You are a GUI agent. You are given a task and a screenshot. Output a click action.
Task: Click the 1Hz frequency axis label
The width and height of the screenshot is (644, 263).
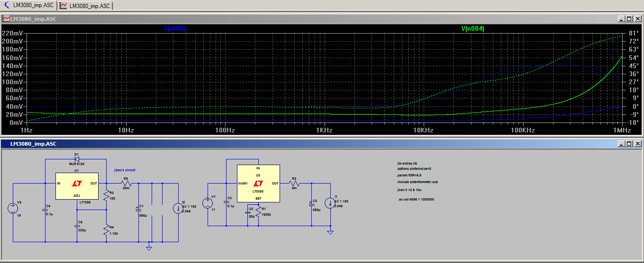[27, 131]
